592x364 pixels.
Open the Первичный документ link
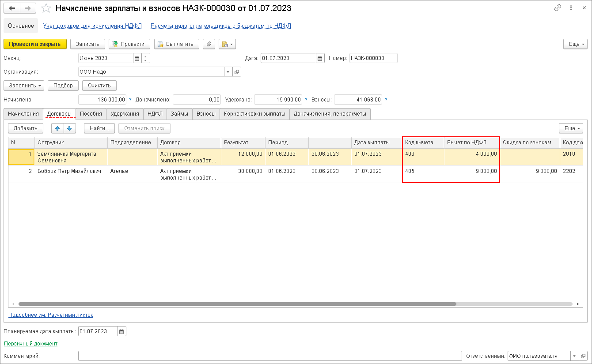pos(30,343)
